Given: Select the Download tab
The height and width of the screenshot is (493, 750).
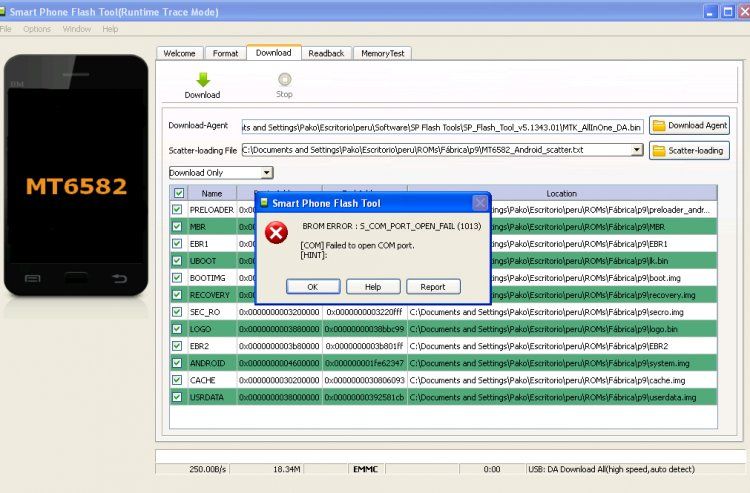Looking at the screenshot, I should click(274, 53).
